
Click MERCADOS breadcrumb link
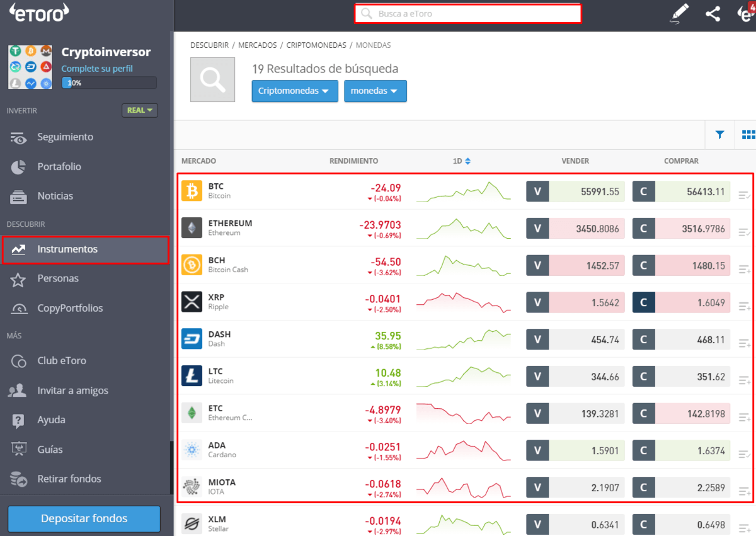click(257, 45)
